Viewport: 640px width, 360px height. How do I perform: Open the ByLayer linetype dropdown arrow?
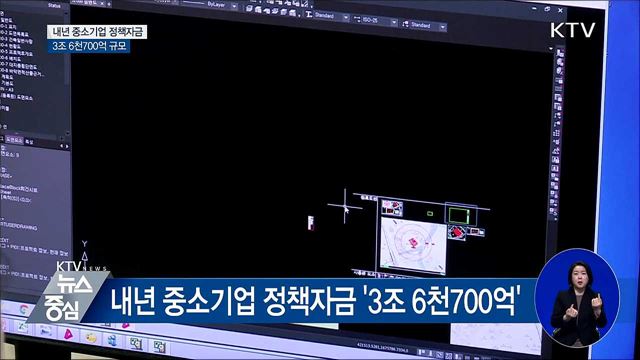234,6
